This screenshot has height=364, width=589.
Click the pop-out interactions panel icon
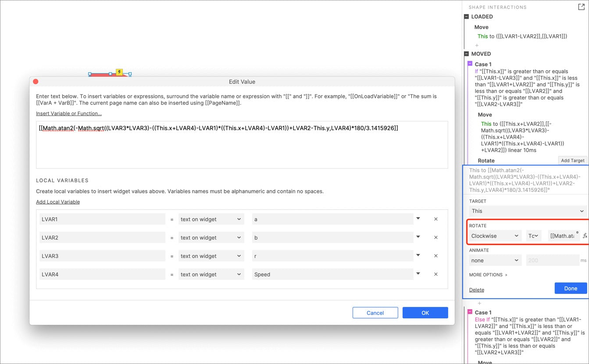point(581,7)
